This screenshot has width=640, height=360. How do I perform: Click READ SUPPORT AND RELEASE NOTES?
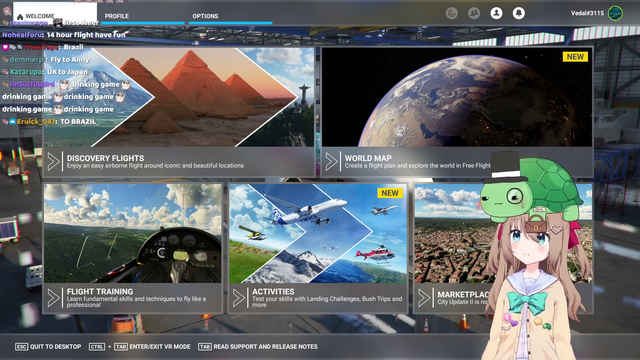point(265,347)
